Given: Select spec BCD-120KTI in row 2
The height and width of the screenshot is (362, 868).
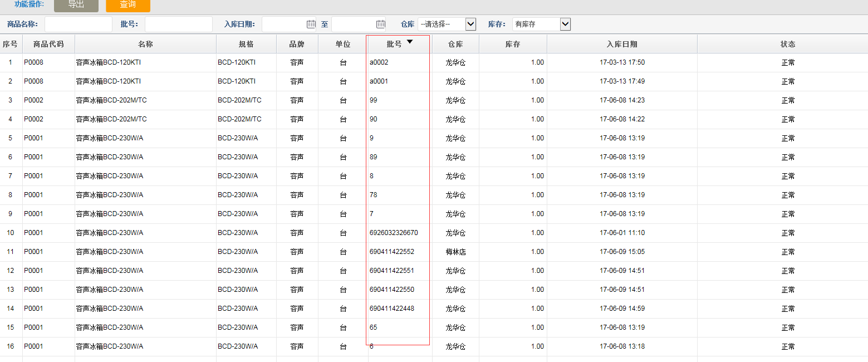Looking at the screenshot, I should [237, 81].
